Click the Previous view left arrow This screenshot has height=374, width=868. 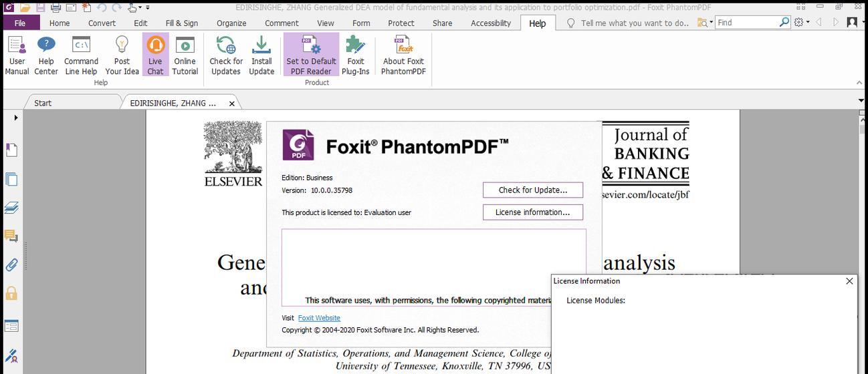click(819, 22)
